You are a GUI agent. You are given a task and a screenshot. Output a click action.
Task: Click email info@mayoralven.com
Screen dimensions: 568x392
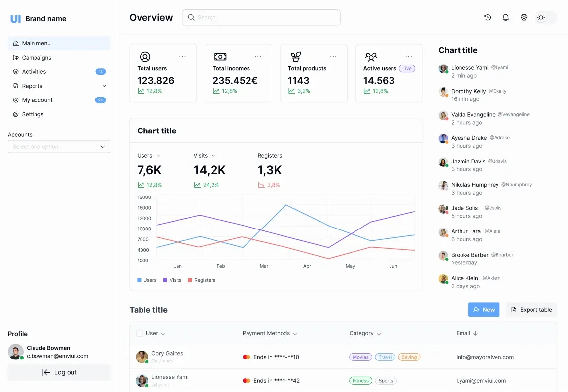coord(485,357)
